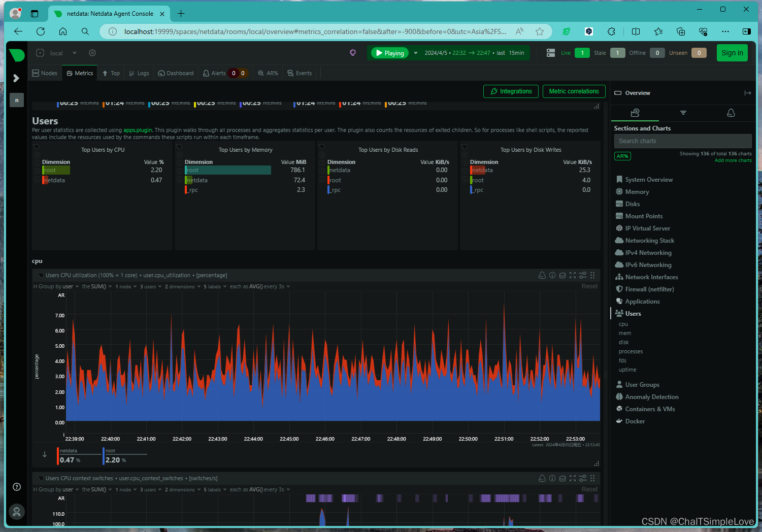
Task: Select the alerts bell tab in right panel
Action: point(731,113)
